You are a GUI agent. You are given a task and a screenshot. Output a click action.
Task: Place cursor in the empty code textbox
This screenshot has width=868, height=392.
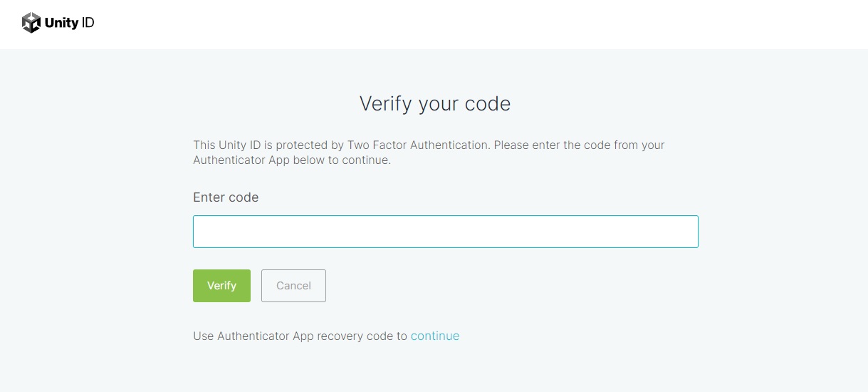[446, 232]
